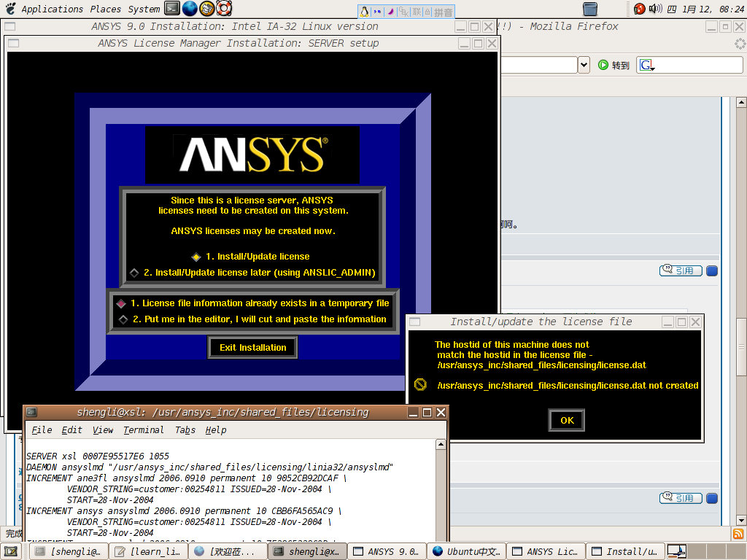747x560 pixels.
Task: Focus the Firefox address bar field
Action: 539,65
